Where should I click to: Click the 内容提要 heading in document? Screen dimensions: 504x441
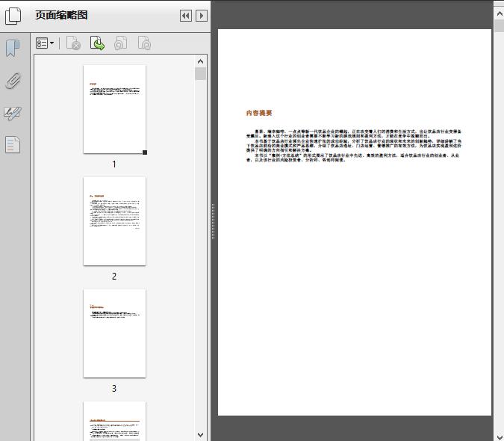point(259,113)
